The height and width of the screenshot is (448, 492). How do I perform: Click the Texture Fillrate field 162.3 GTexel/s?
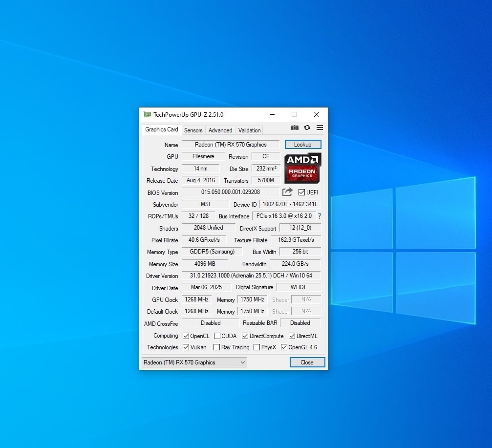[296, 240]
